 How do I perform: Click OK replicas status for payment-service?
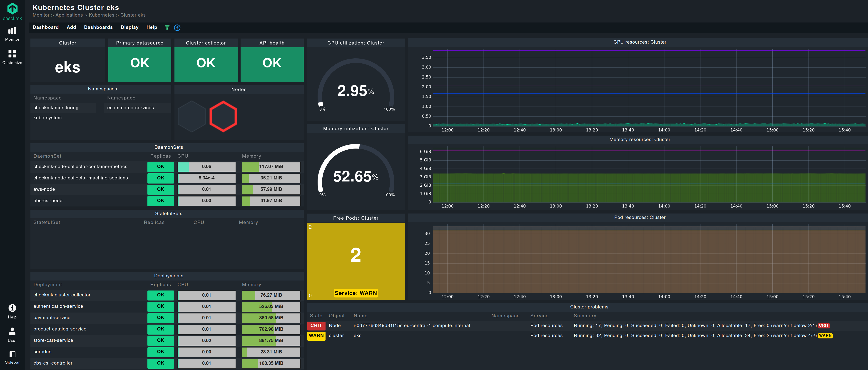click(161, 318)
